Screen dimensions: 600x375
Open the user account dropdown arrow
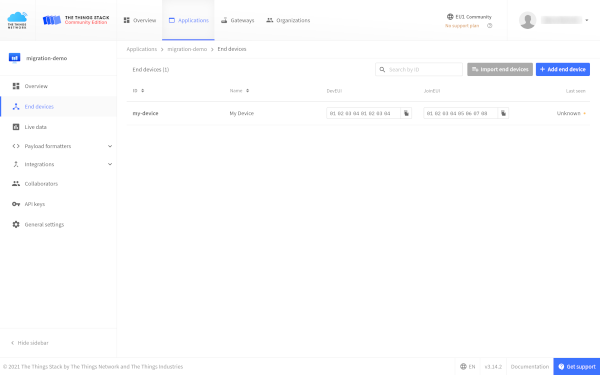(587, 20)
